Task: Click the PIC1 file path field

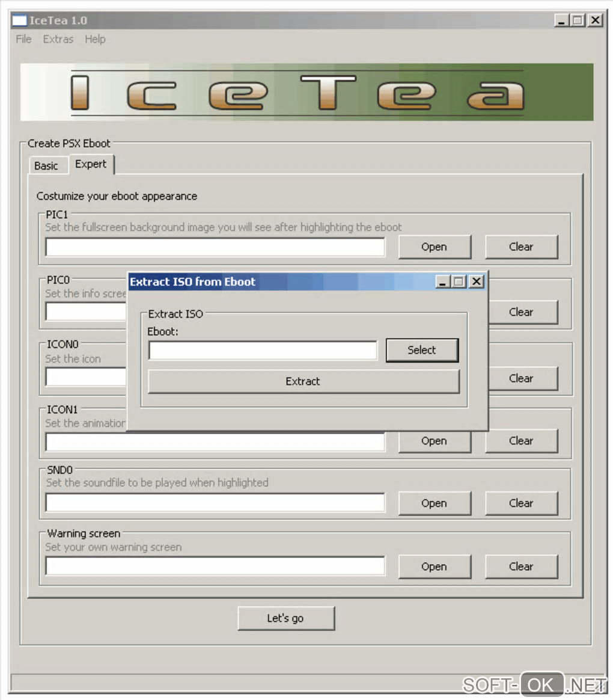Action: (215, 247)
